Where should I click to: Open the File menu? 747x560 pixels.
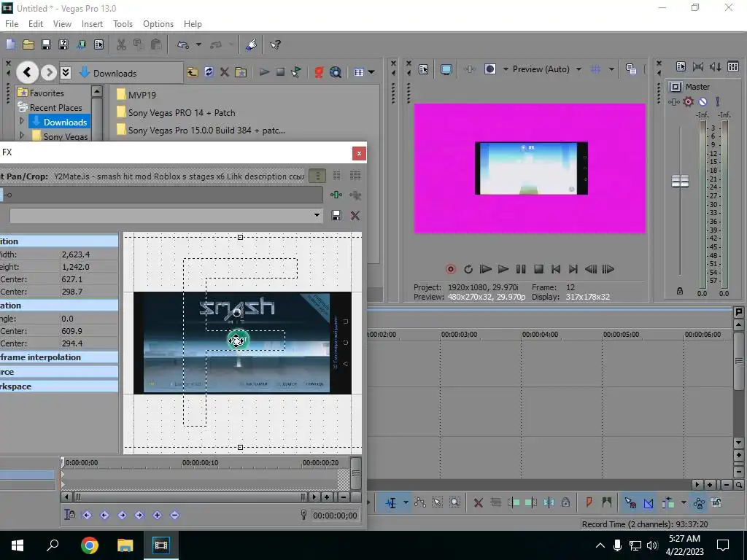tap(12, 24)
